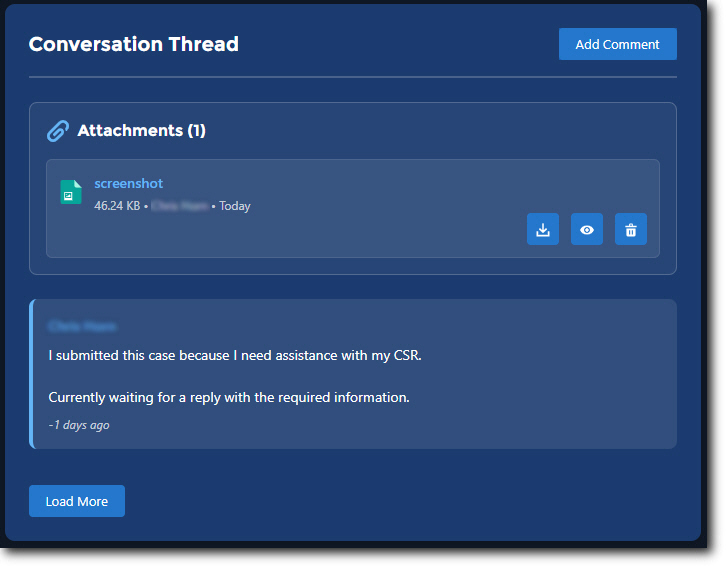
Task: Load More comments in the thread
Action: [77, 501]
